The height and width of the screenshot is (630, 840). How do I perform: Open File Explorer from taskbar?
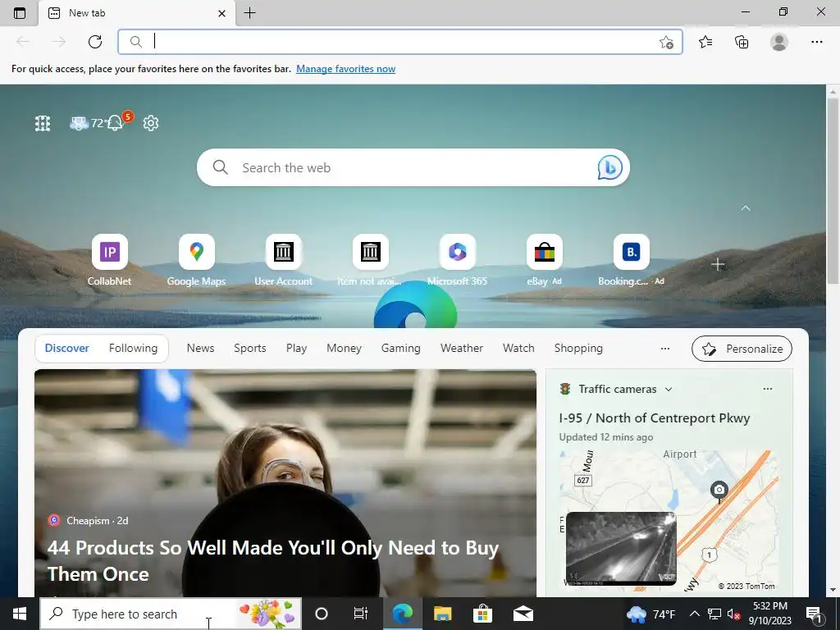tap(442, 614)
